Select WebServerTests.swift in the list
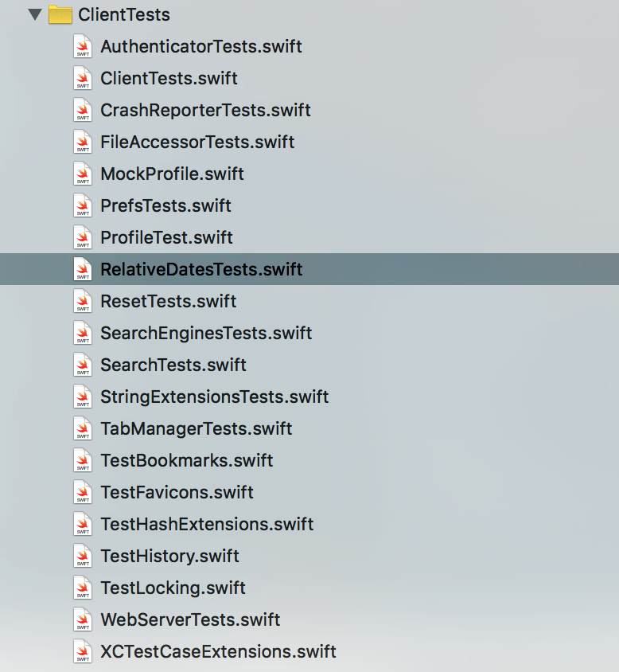Screen dimensions: 619x672 [x=190, y=619]
